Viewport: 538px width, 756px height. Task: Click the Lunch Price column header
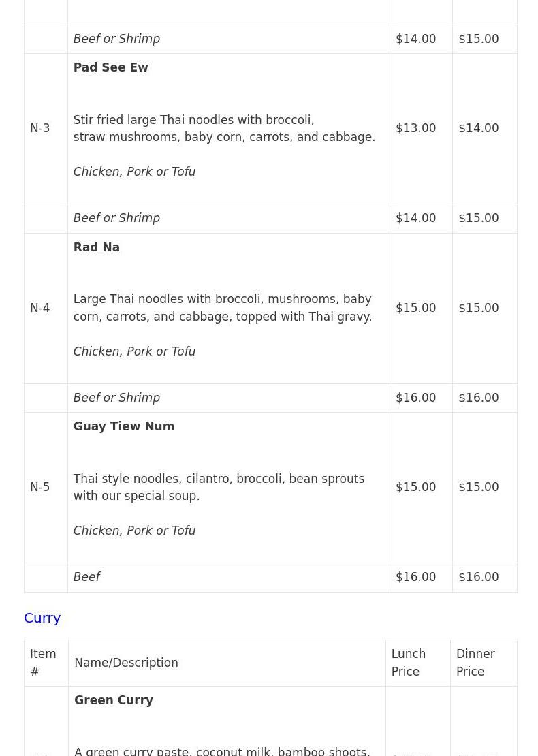[408, 663]
